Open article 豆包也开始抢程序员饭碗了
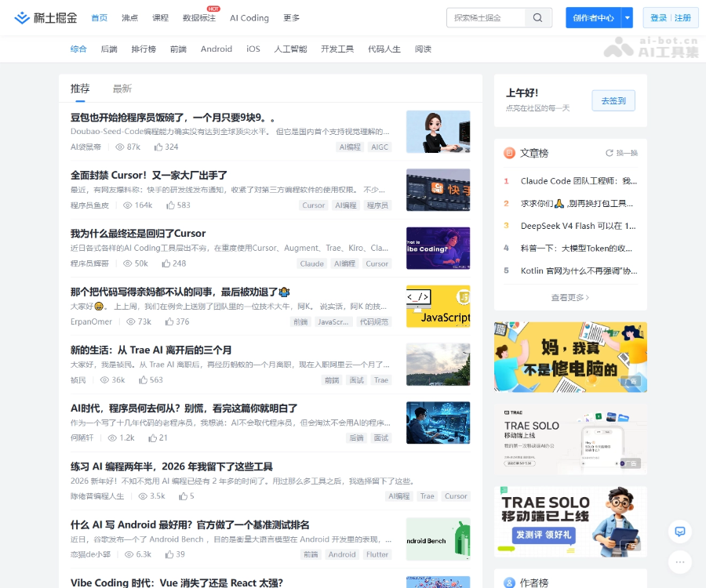The height and width of the screenshot is (588, 706). point(173,118)
